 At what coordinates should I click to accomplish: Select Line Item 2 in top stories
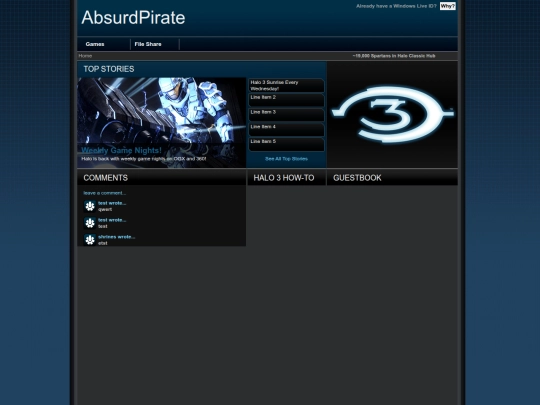click(x=286, y=100)
